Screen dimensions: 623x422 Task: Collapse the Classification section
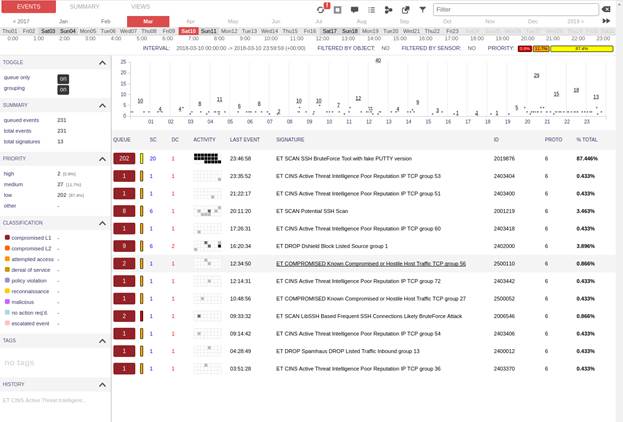pos(103,222)
